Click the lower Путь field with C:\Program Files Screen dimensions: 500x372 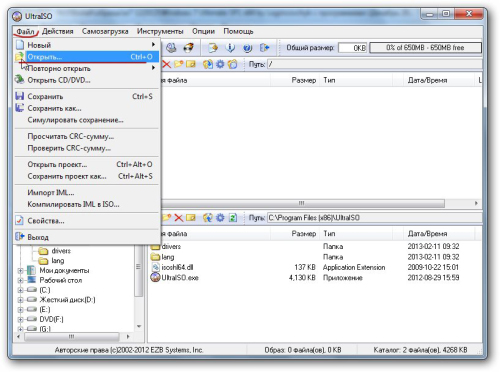coord(374,218)
